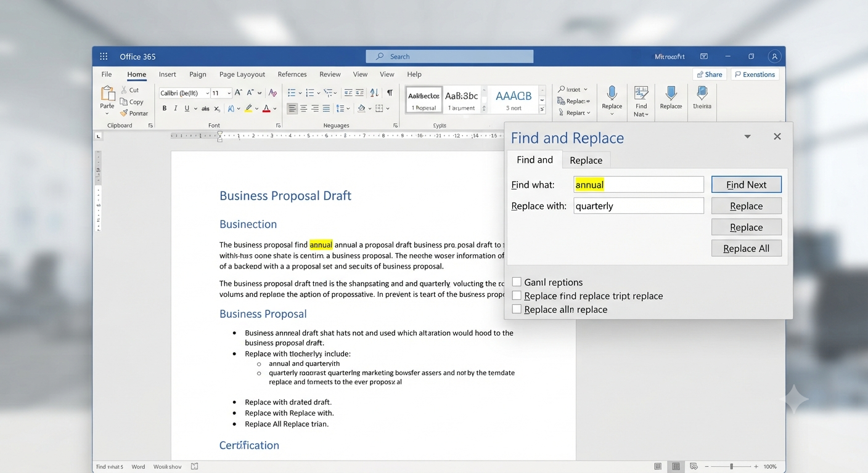The width and height of the screenshot is (868, 473).
Task: Clear all formatting icon in Font group
Action: coord(272,93)
